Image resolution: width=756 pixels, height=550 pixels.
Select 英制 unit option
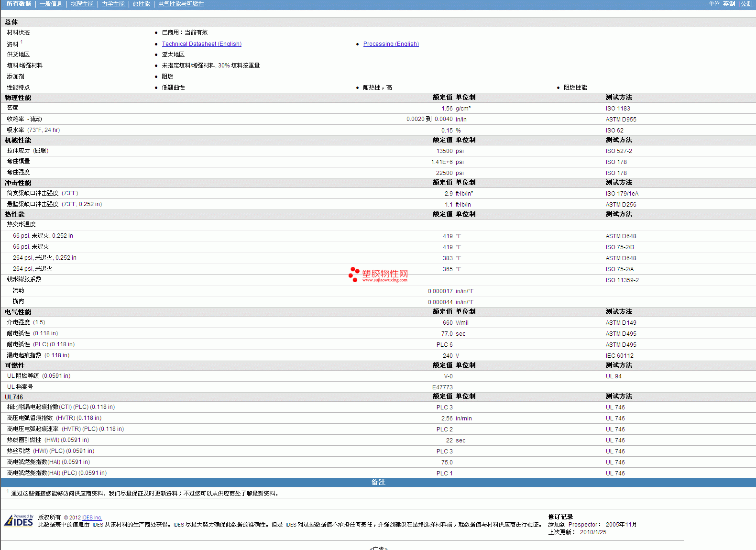pyautogui.click(x=729, y=4)
